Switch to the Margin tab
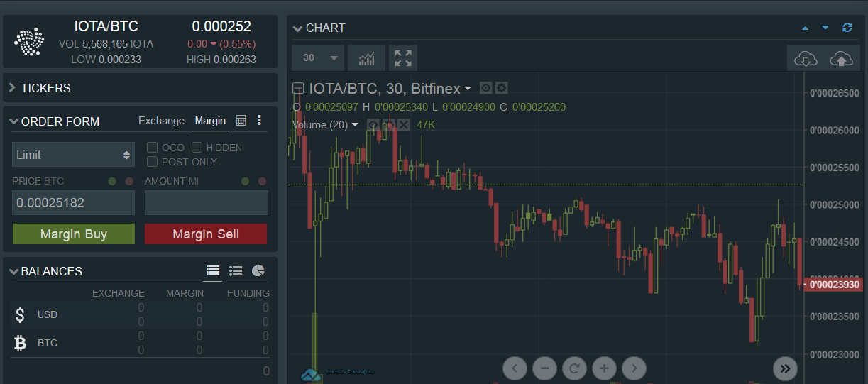 [x=210, y=121]
